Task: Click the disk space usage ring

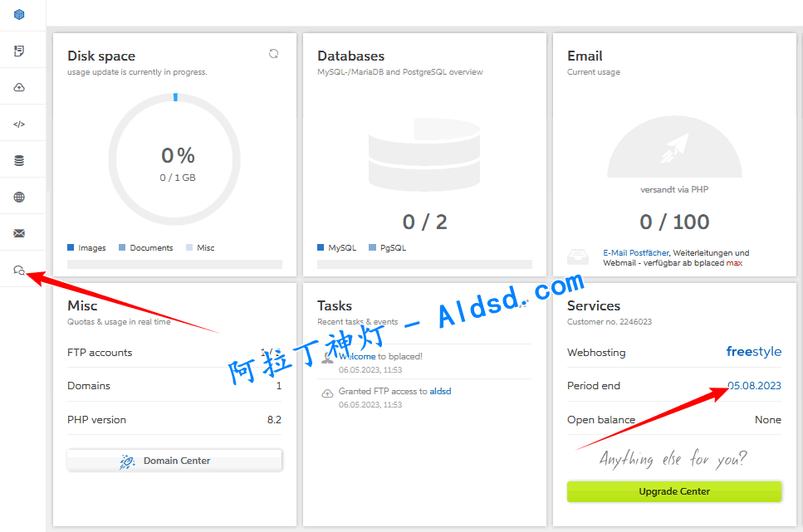Action: [174, 159]
